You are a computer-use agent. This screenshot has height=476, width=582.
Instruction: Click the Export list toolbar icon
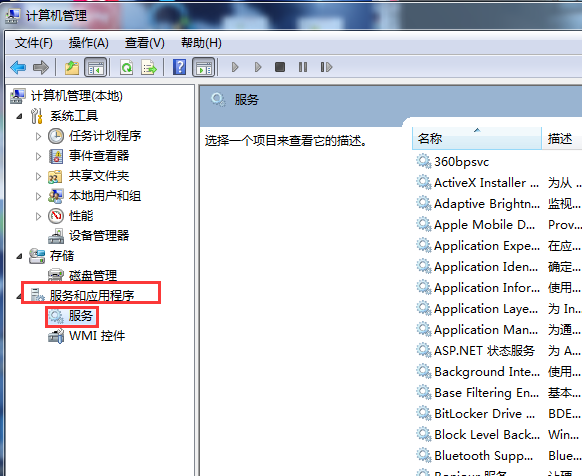click(x=149, y=68)
